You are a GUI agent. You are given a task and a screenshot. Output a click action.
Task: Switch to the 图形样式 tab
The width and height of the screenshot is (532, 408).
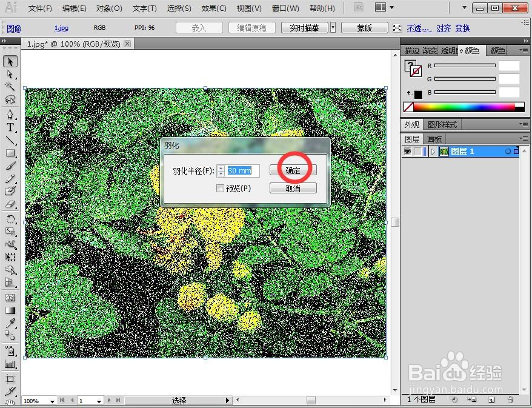click(x=442, y=124)
